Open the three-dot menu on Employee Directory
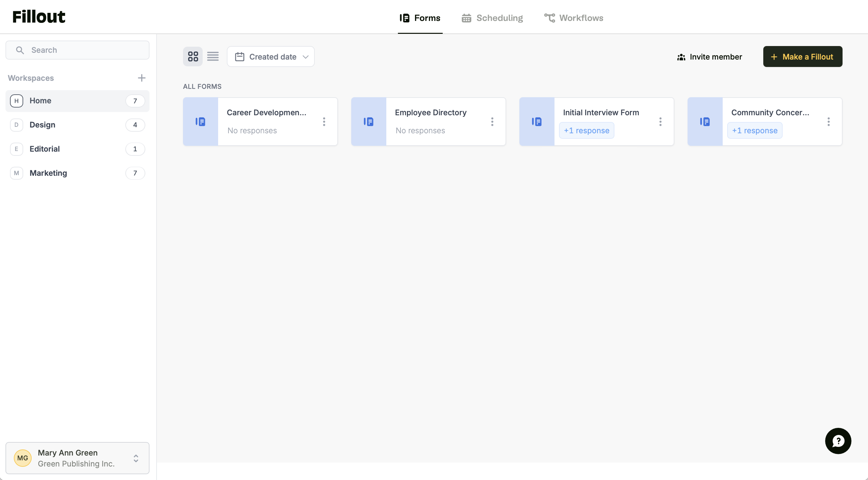The width and height of the screenshot is (868, 480). click(x=492, y=121)
